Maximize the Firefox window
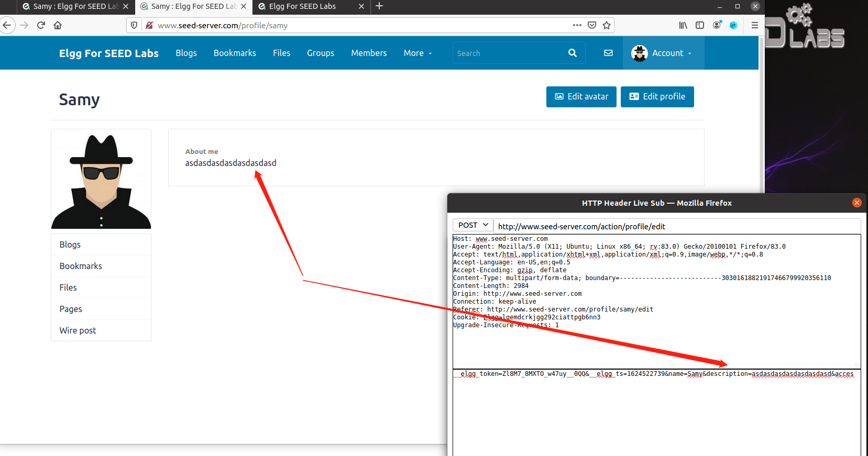This screenshot has width=868, height=456. click(x=738, y=6)
